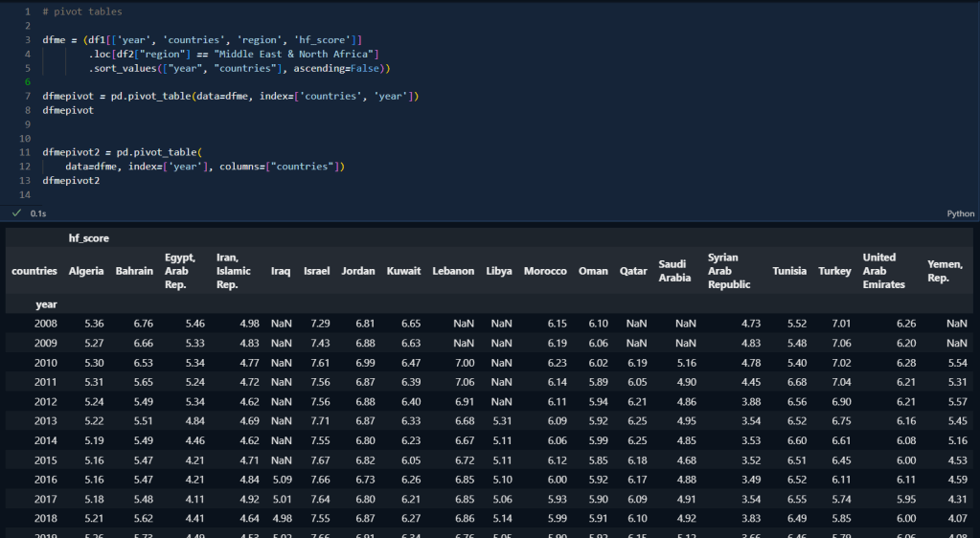Open the Python language mode selector
Viewport: 980px width, 538px height.
click(x=960, y=213)
